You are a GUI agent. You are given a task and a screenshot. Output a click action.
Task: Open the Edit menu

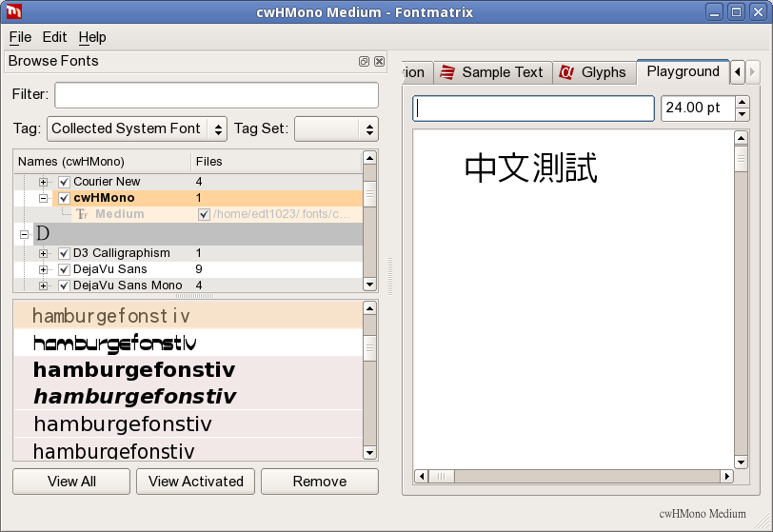click(x=54, y=37)
